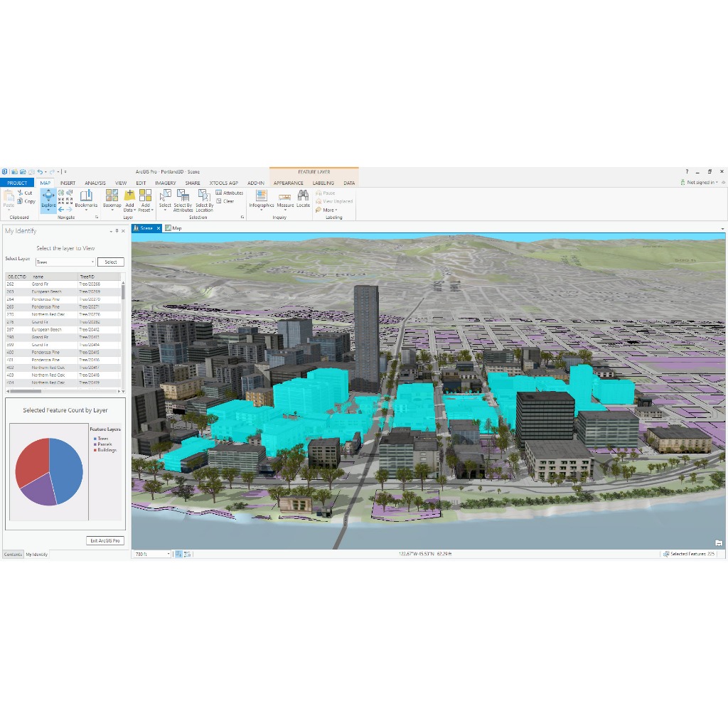
Task: Open the My Identify pane options arrow
Action: point(111,231)
